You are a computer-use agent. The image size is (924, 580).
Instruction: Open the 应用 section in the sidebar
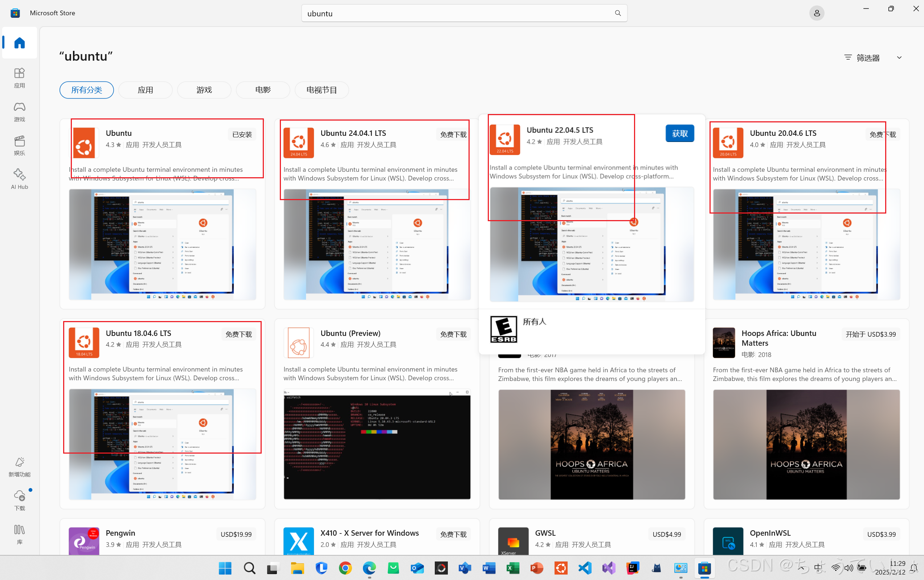pos(20,78)
